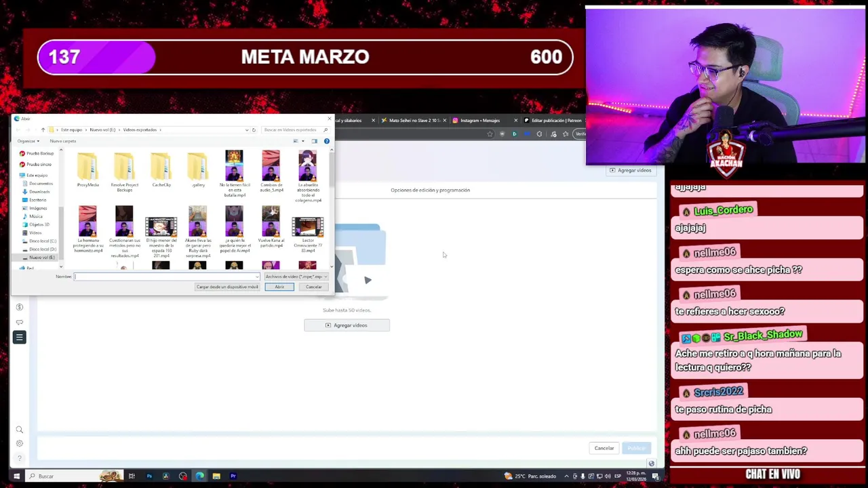This screenshot has width=868, height=488.
Task: Open the Organizar dropdown menu
Action: click(28, 141)
